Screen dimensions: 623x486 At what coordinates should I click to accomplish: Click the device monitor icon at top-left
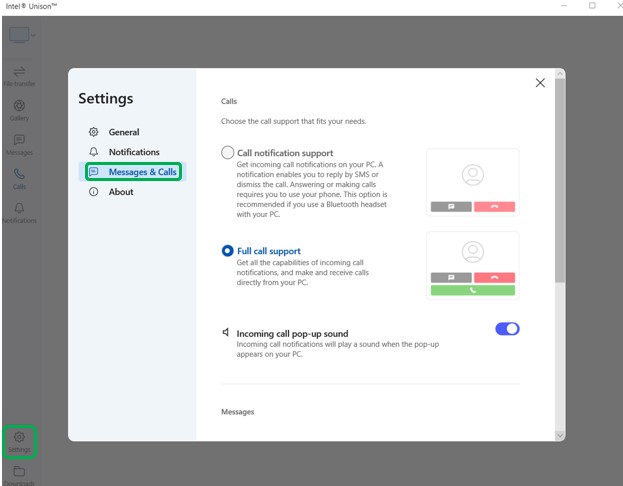pyautogui.click(x=18, y=35)
